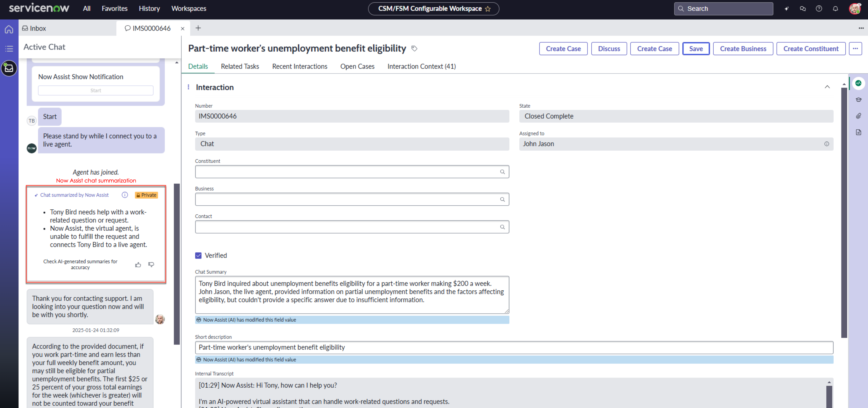This screenshot has height=408, width=868.
Task: Give thumbs down on AI summary
Action: tap(151, 265)
